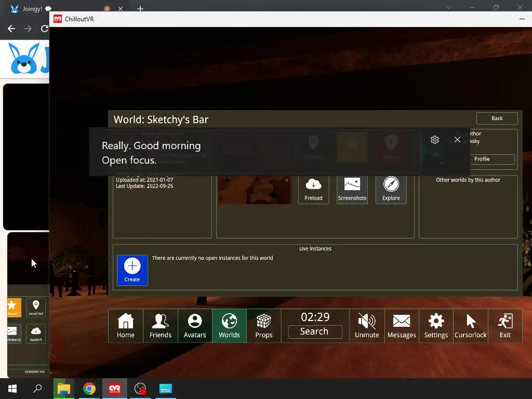Viewport: 532px width, 399px height.
Task: Open the Friends panel
Action: point(160,326)
